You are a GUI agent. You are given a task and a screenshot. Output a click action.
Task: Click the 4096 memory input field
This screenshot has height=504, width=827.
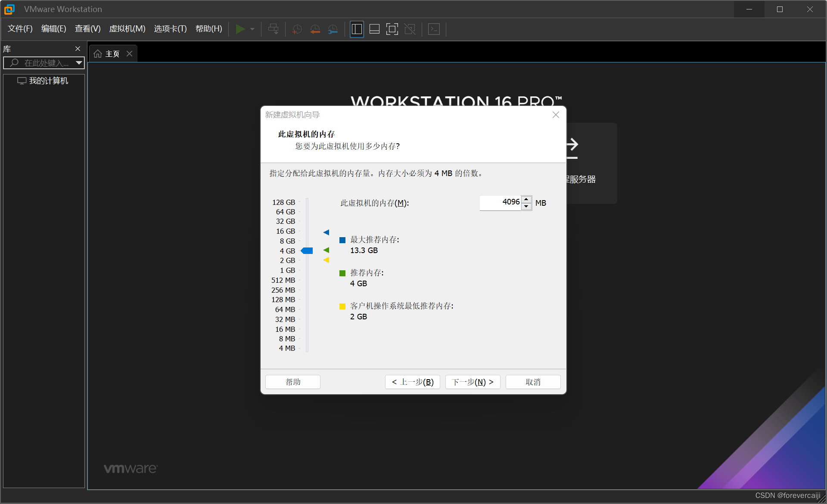click(501, 202)
